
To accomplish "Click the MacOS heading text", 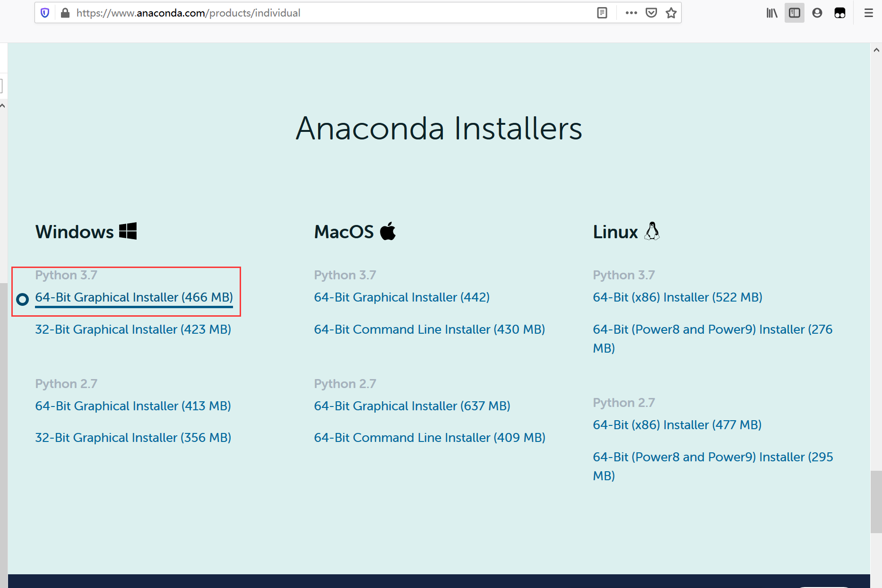I will pyautogui.click(x=344, y=232).
